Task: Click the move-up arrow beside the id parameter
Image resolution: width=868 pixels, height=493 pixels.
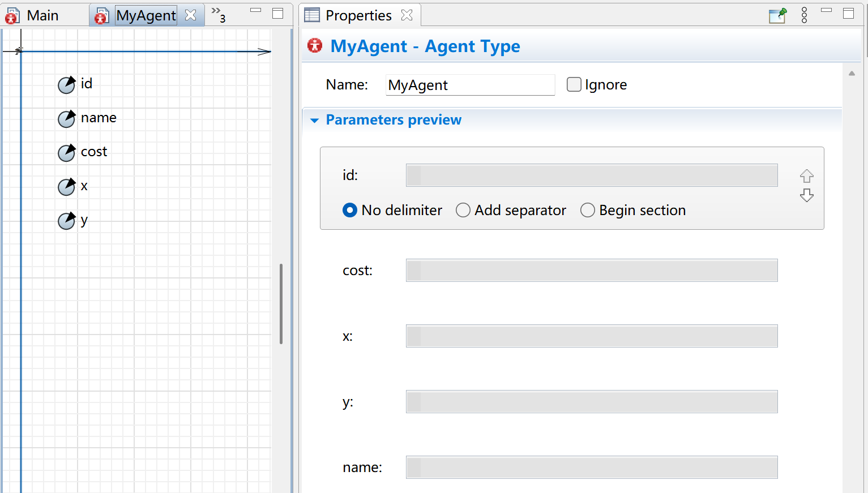Action: pyautogui.click(x=806, y=176)
